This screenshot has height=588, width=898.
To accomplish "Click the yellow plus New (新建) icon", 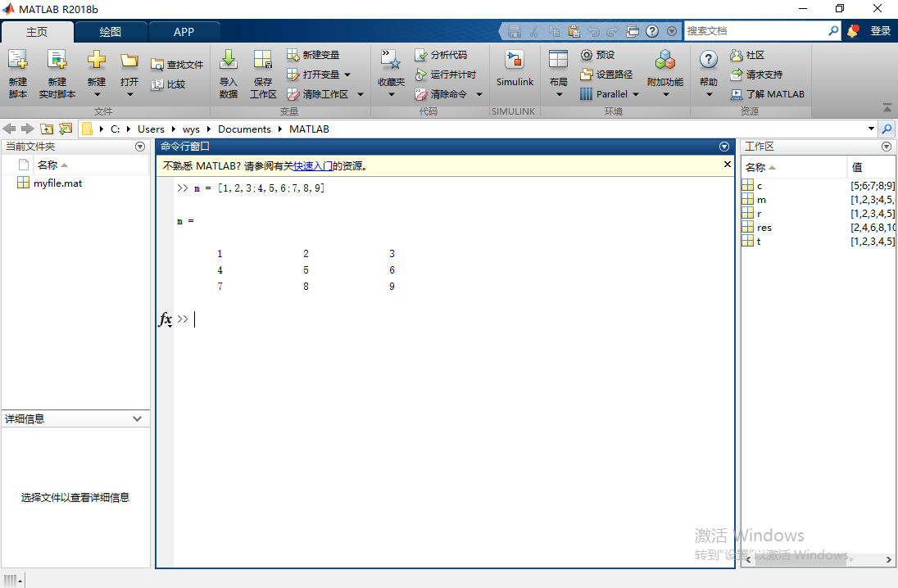I will pos(96,60).
